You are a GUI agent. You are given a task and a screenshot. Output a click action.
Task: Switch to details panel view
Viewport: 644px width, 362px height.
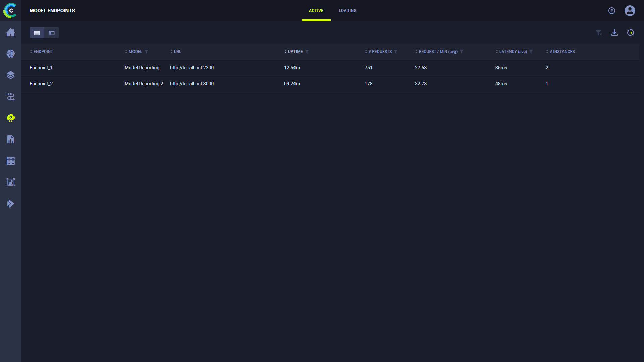coord(52,33)
